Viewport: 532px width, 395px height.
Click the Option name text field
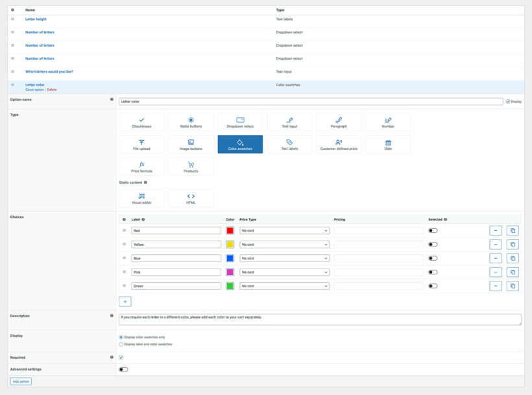tap(310, 101)
